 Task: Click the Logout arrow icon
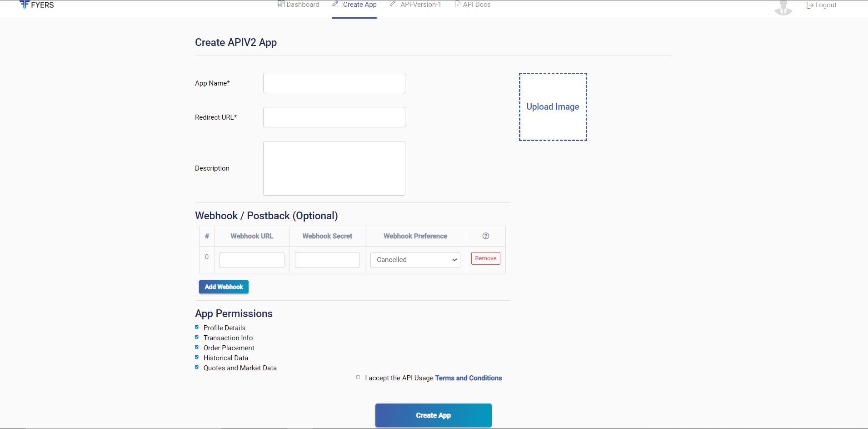point(810,5)
